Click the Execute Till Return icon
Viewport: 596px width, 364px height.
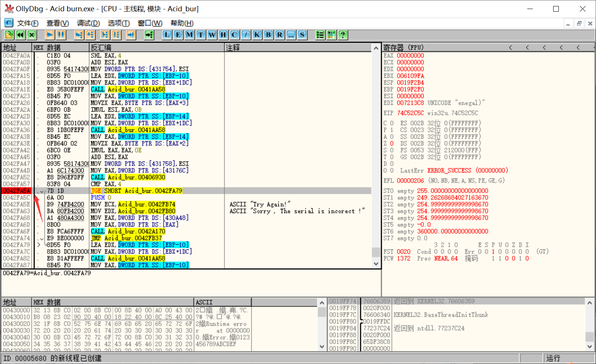click(131, 35)
